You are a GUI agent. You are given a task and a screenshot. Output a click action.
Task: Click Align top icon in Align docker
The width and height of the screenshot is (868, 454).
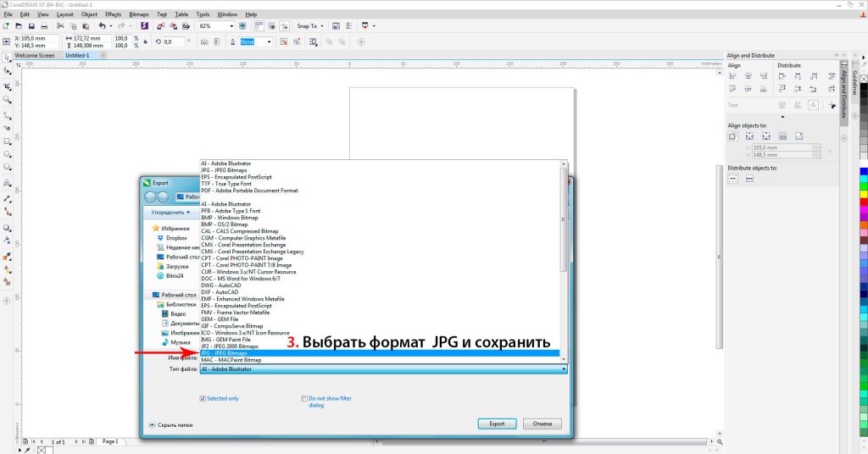pos(733,89)
